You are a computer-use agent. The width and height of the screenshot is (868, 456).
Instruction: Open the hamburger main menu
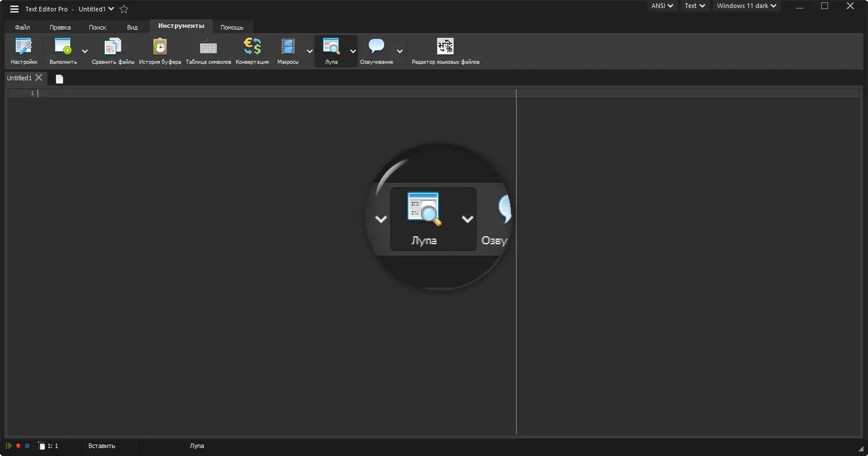pos(14,9)
